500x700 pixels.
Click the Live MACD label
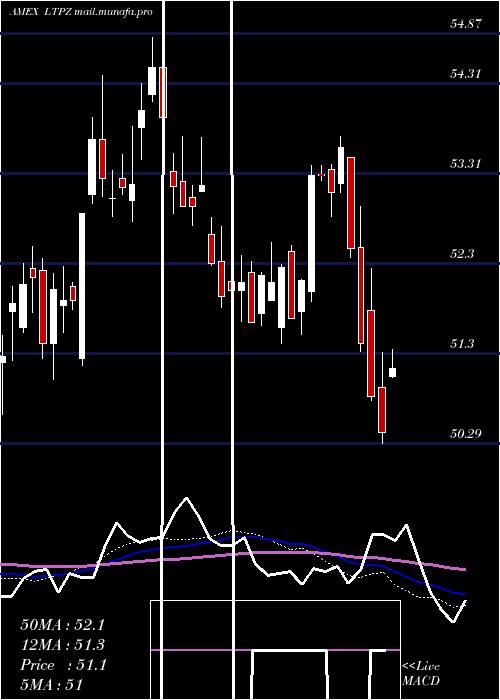421,674
